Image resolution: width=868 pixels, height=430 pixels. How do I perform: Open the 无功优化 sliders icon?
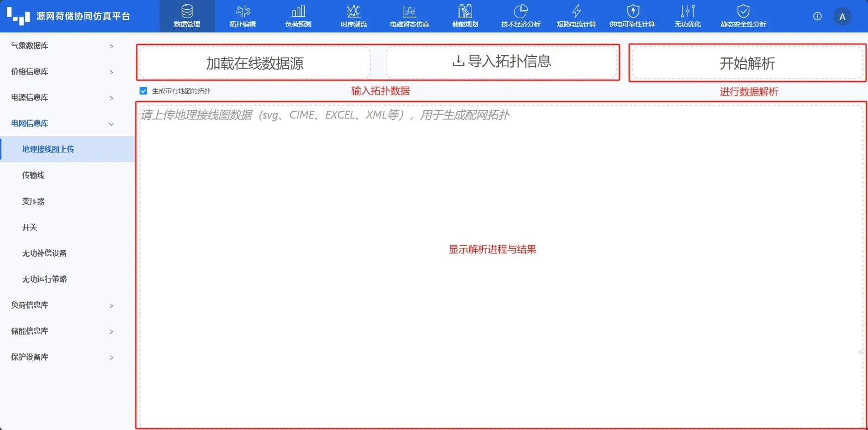click(688, 11)
